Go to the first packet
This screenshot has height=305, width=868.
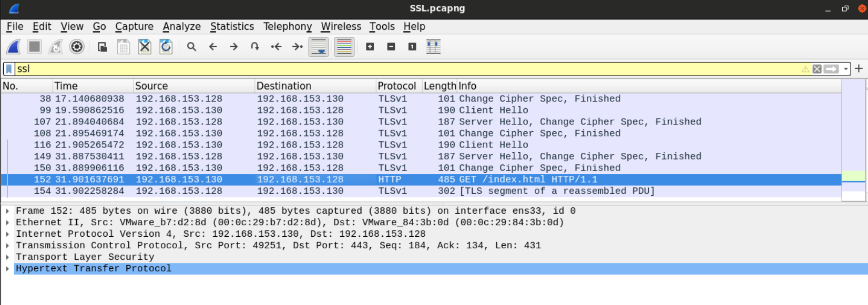[x=276, y=47]
